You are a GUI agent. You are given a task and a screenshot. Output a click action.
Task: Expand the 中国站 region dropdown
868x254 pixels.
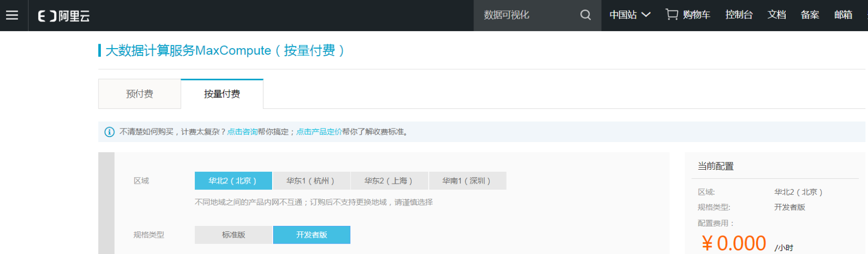click(630, 15)
